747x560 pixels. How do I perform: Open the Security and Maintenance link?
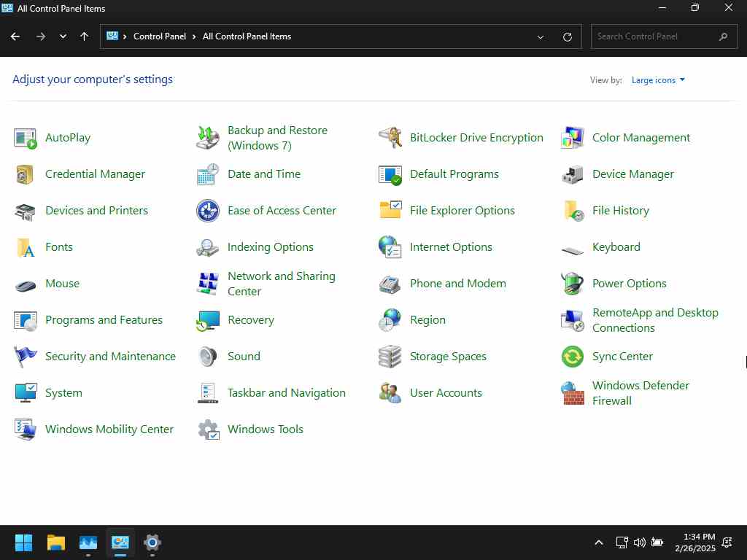click(x=111, y=357)
